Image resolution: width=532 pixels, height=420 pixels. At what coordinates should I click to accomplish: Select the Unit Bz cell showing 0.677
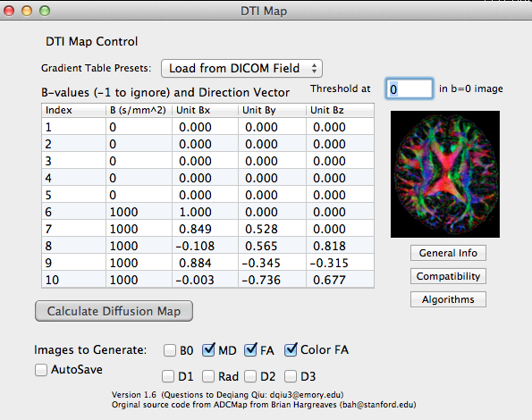tap(340, 280)
